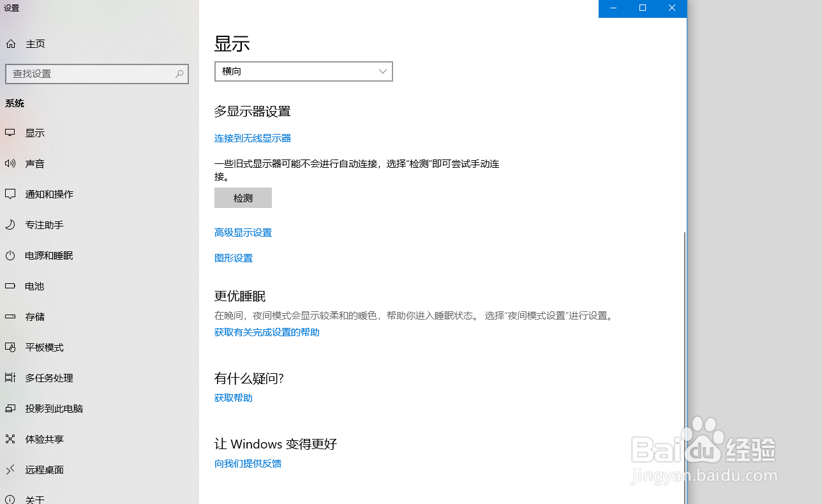Click the Sound speaker icon
This screenshot has height=504, width=822.
pyautogui.click(x=10, y=163)
